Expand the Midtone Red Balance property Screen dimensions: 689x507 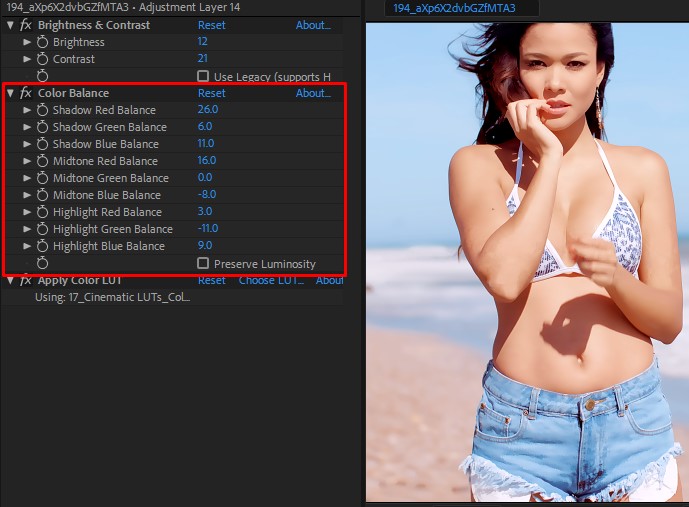point(27,161)
